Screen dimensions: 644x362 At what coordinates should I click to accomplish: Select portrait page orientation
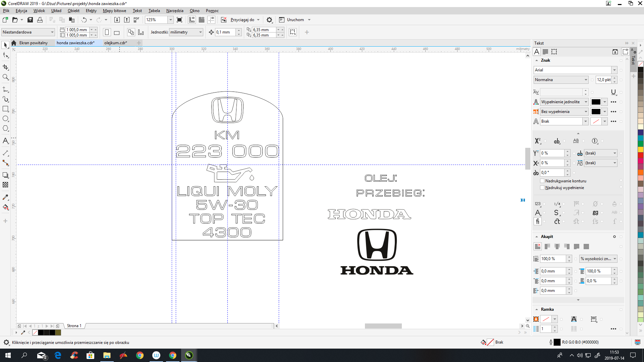[107, 32]
